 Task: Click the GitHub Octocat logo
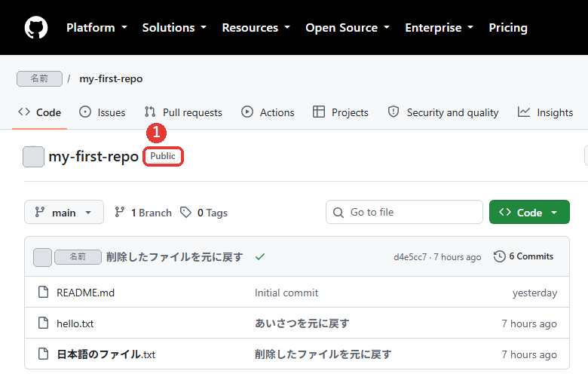point(36,27)
